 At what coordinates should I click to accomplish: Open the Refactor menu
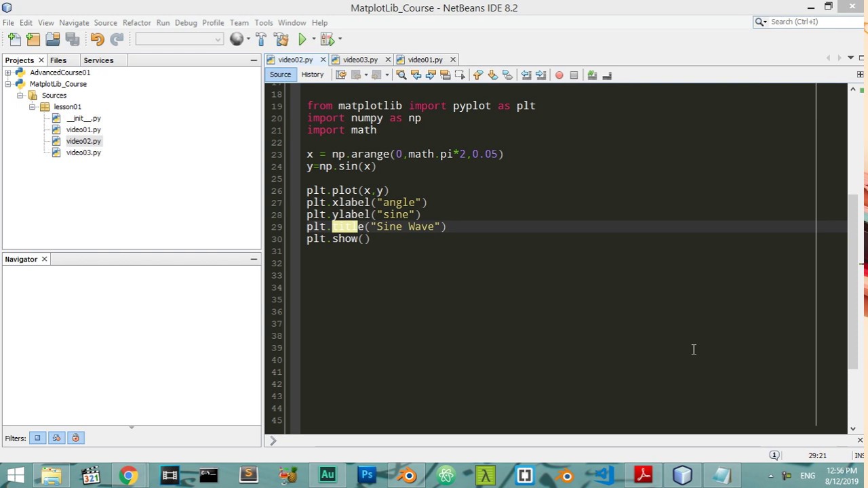(x=136, y=22)
